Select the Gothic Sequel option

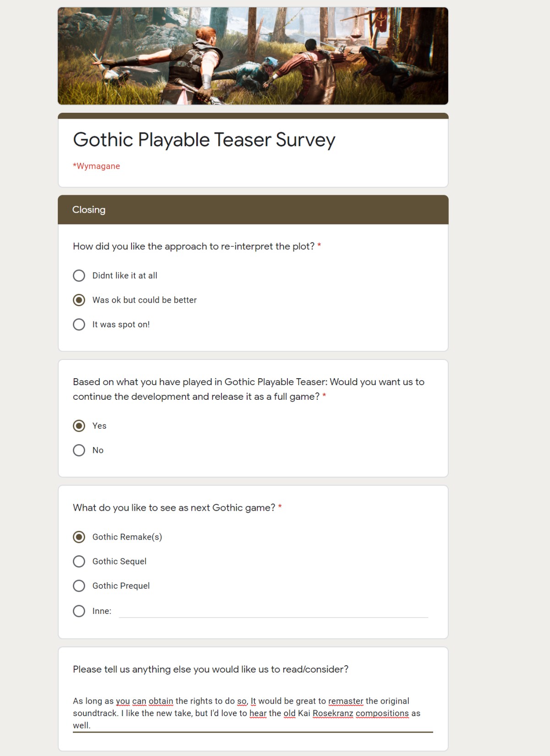[79, 562]
